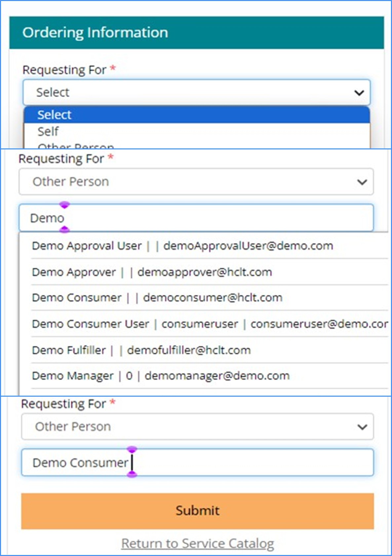Image resolution: width=392 pixels, height=556 pixels.
Task: Click the chevron above the "Demo Consumer" field
Action: 362,427
